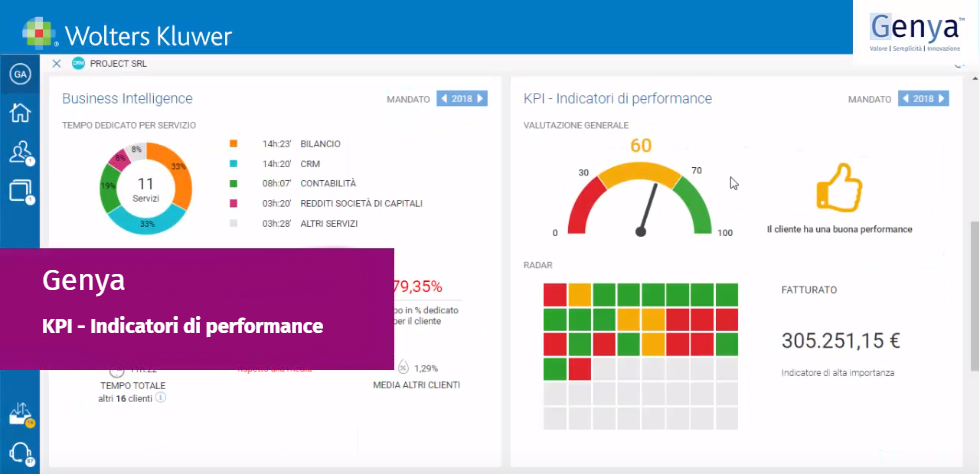This screenshot has height=474, width=980.
Task: Click the cyan 33% donut segment
Action: click(148, 222)
